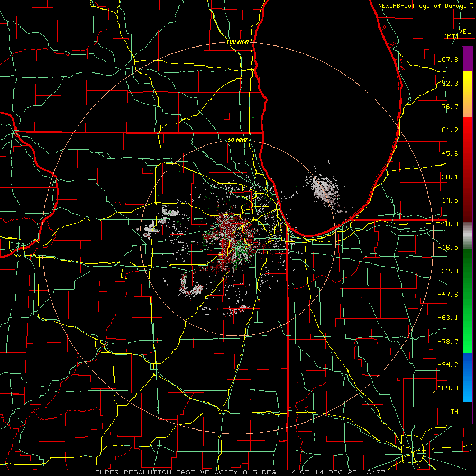Screen dimensions: 476x476
Task: Click the -94.2 velocity scale value
Action: coord(448,365)
